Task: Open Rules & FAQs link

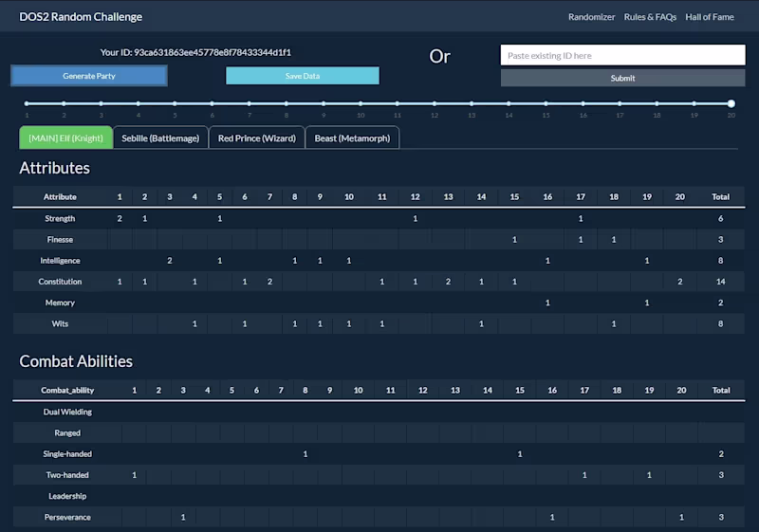Action: [650, 17]
